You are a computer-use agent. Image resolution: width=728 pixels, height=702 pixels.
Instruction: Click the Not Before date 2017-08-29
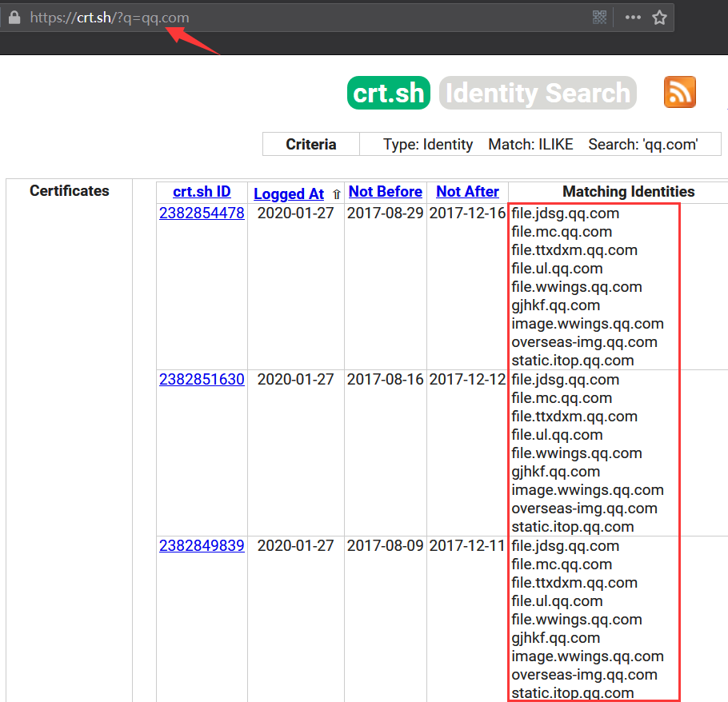tap(386, 213)
